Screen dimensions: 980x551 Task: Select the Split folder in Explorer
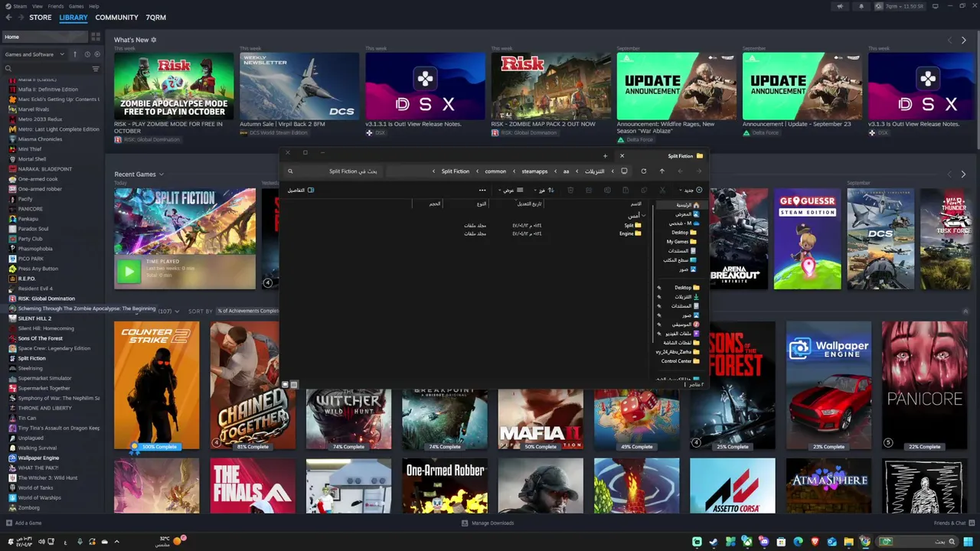coord(633,226)
